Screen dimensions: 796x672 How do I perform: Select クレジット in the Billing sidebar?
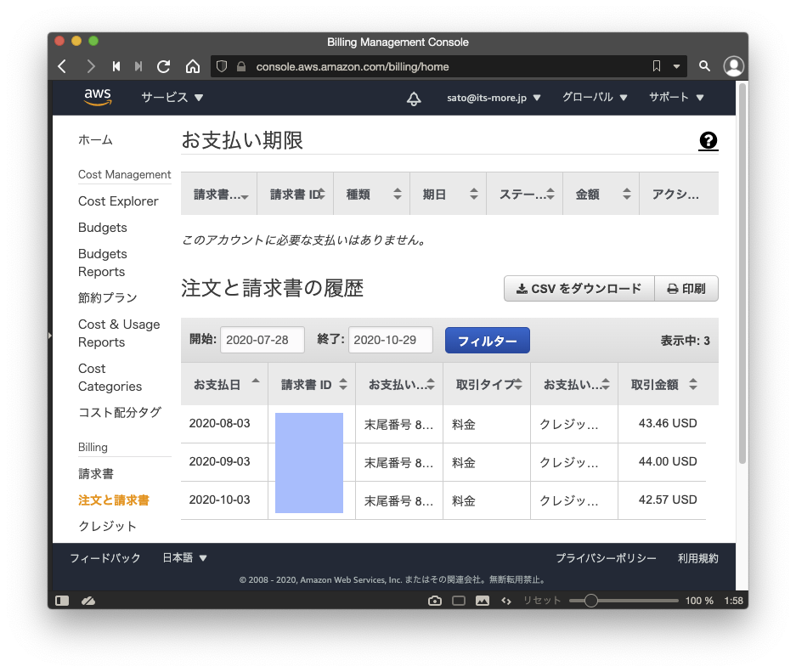pos(107,526)
